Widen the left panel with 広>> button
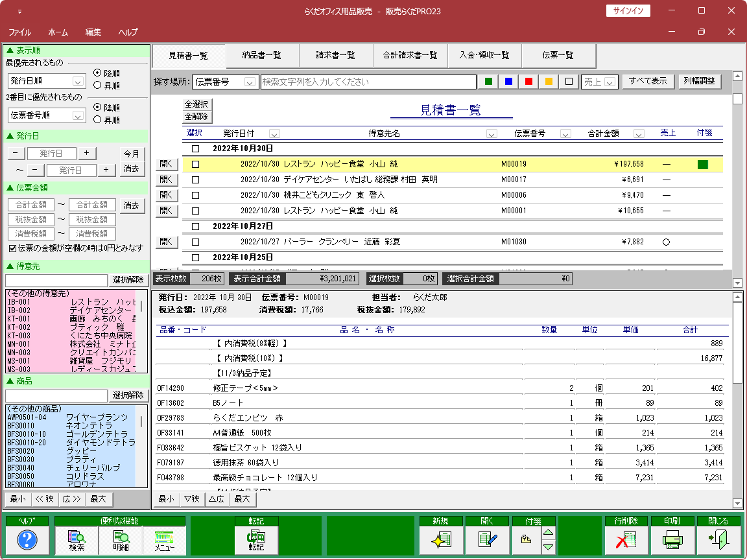The width and height of the screenshot is (747, 560). pyautogui.click(x=72, y=499)
